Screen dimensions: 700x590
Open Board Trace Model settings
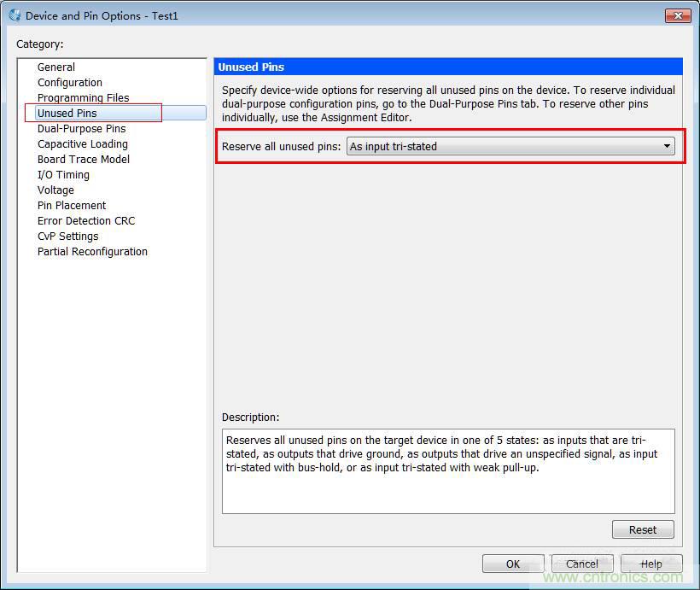(x=84, y=160)
